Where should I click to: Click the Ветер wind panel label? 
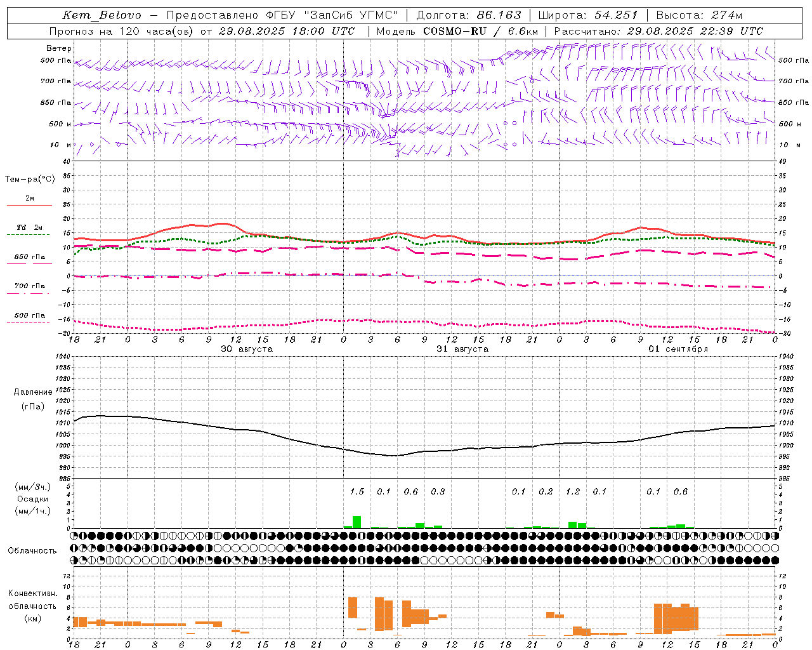tap(58, 48)
